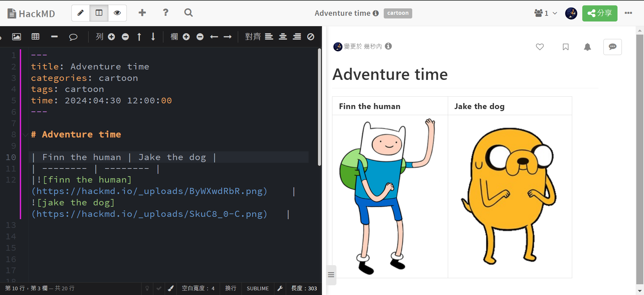This screenshot has height=295, width=644.
Task: Toggle the lightbulb theme icon in status bar
Action: coord(147,288)
